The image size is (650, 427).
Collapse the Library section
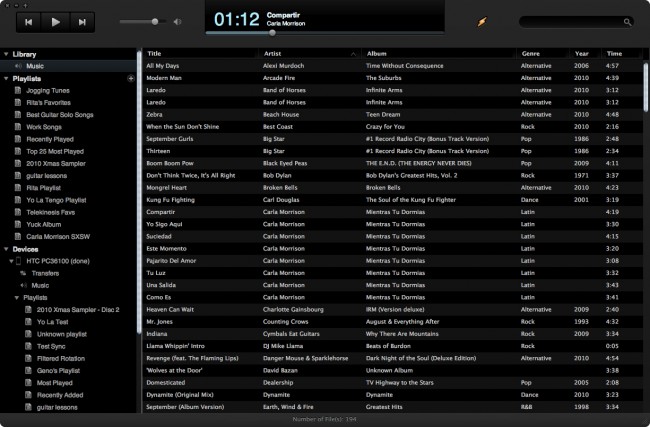pyautogui.click(x=5, y=54)
